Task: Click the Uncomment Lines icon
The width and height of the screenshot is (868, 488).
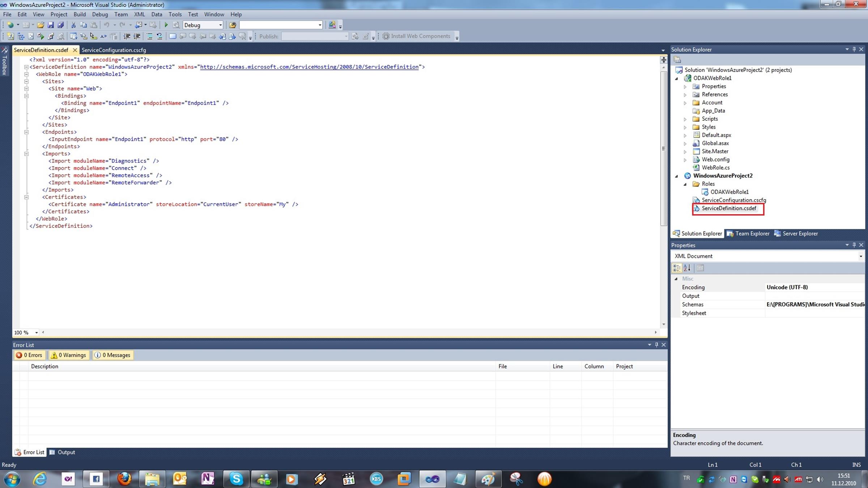Action: pyautogui.click(x=159, y=36)
